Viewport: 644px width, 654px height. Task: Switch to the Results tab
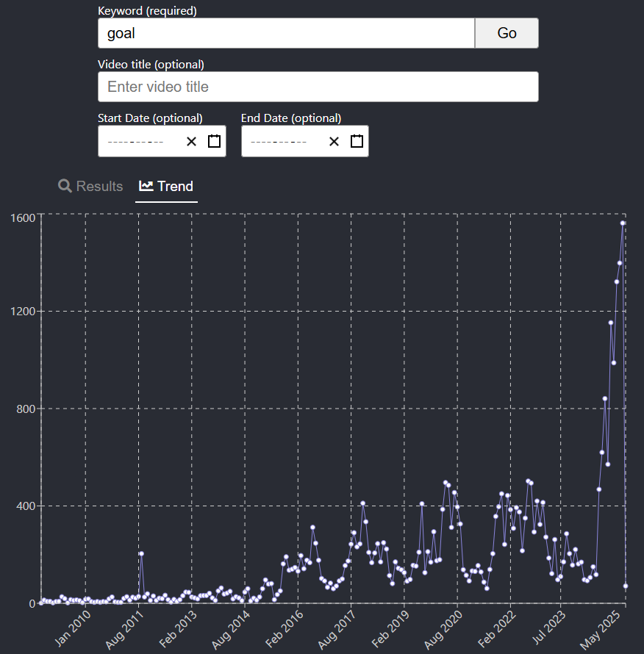click(90, 186)
